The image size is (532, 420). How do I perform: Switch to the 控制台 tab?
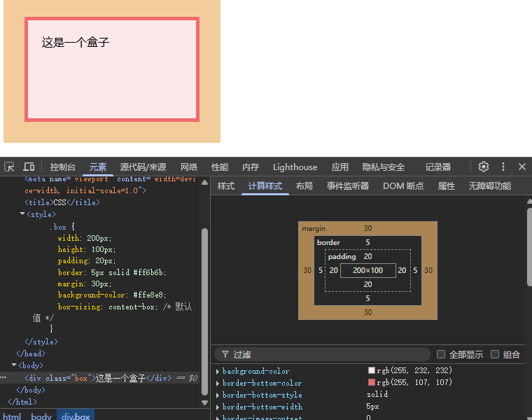(62, 167)
